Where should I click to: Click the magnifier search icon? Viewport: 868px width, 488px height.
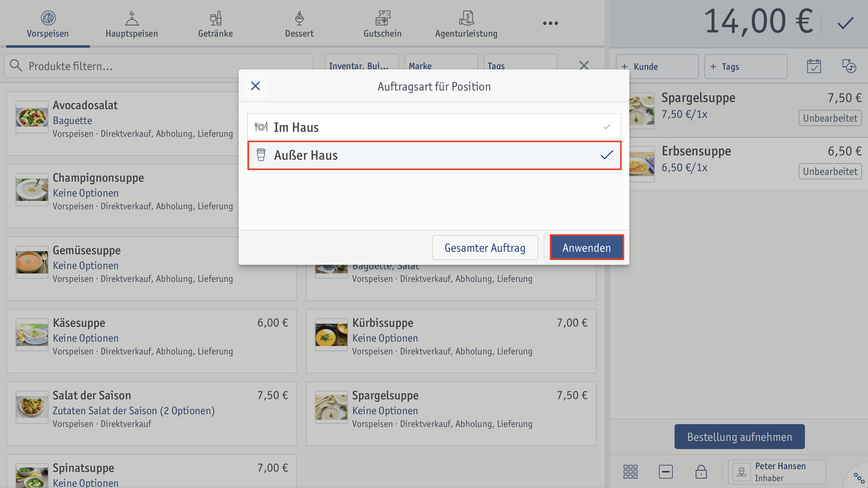pos(16,66)
